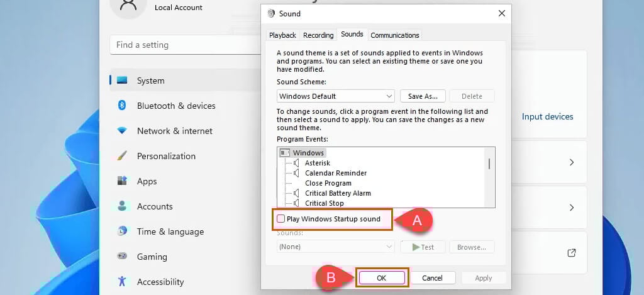Viewport: 644px width, 295px height.
Task: Click OK to confirm sound settings
Action: [x=382, y=278]
